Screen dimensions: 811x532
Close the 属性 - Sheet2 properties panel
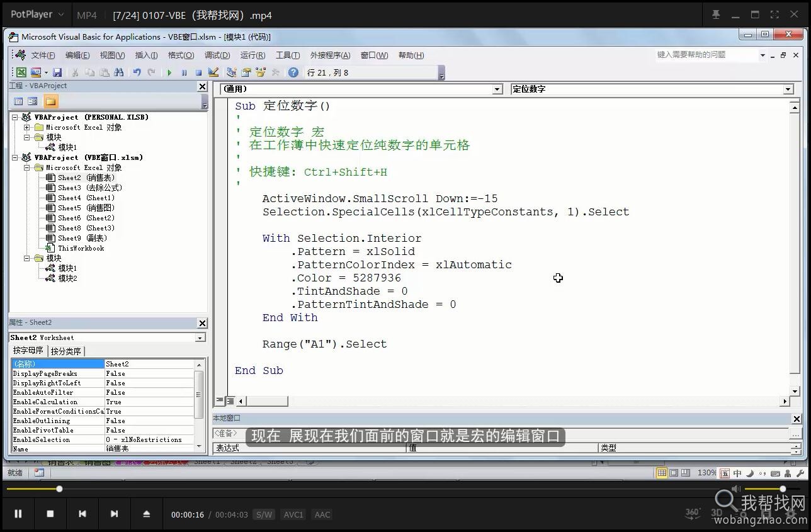tap(202, 323)
